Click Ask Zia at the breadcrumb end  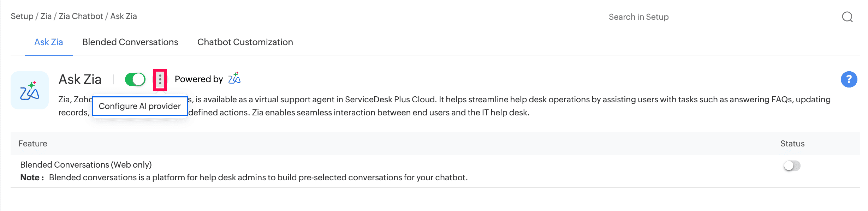click(x=124, y=16)
